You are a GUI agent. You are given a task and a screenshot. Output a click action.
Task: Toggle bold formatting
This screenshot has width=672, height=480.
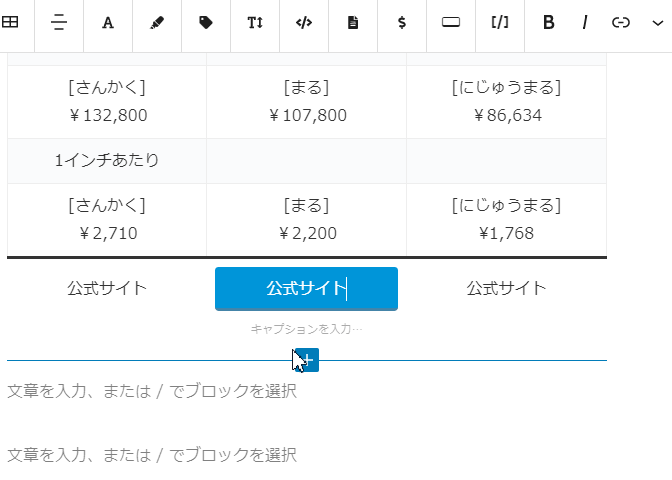(x=549, y=22)
